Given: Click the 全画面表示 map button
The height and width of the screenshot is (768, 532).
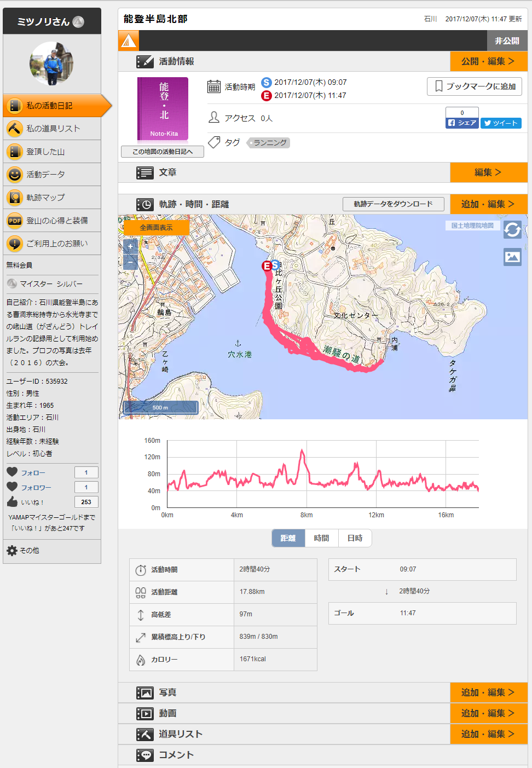Looking at the screenshot, I should [156, 228].
